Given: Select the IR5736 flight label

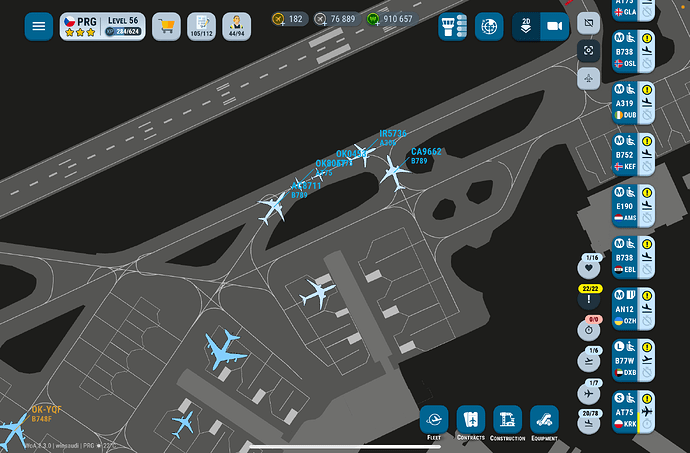Looking at the screenshot, I should [x=393, y=133].
